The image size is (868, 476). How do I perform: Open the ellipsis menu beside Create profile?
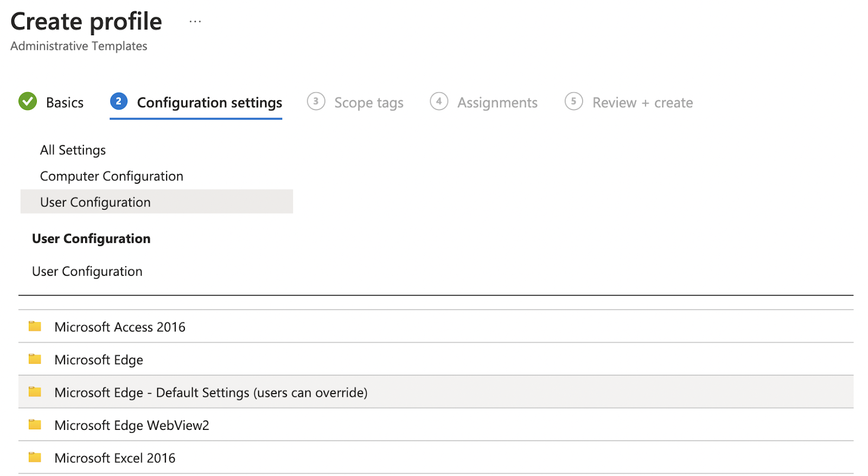coord(195,22)
